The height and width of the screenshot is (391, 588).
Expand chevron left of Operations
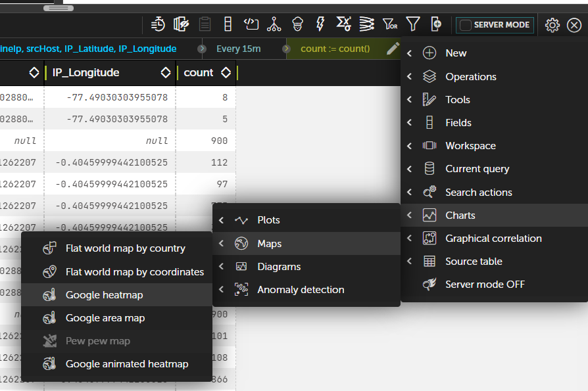410,77
